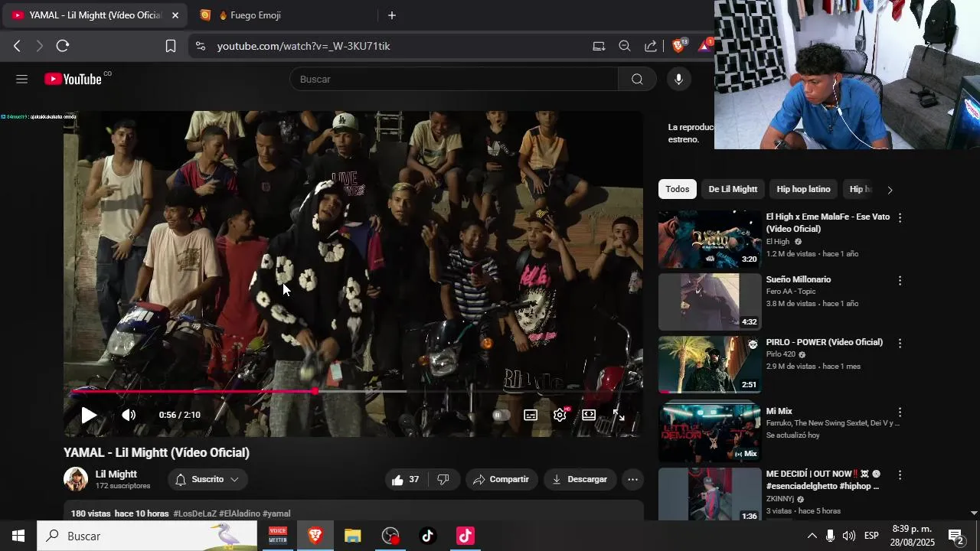Image resolution: width=980 pixels, height=551 pixels.
Task: Open options for Ese Vato video
Action: 900,218
